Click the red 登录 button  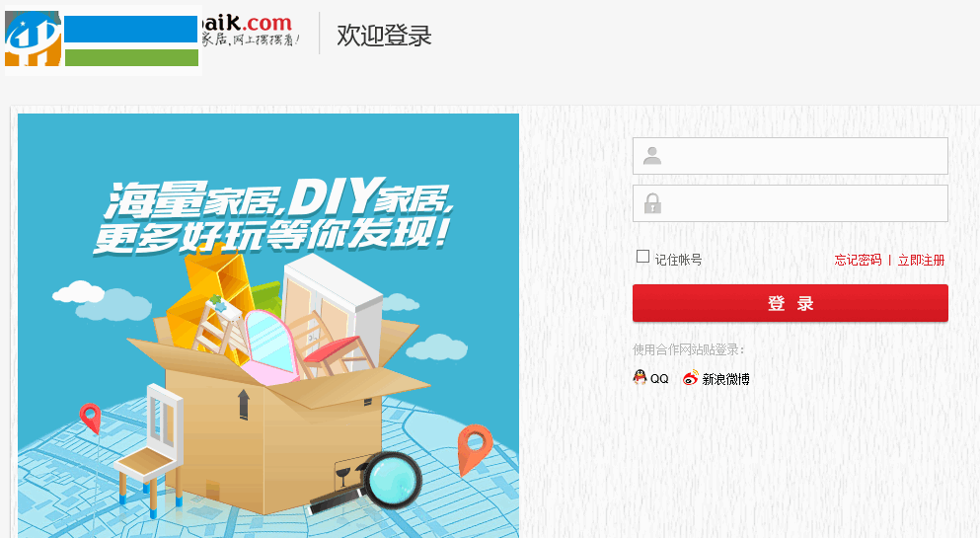click(790, 303)
